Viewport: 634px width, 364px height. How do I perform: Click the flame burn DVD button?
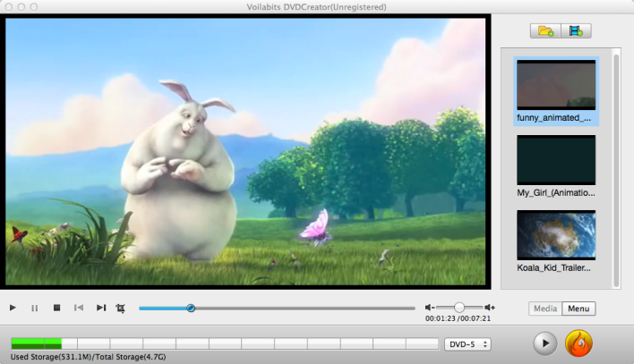tap(578, 343)
